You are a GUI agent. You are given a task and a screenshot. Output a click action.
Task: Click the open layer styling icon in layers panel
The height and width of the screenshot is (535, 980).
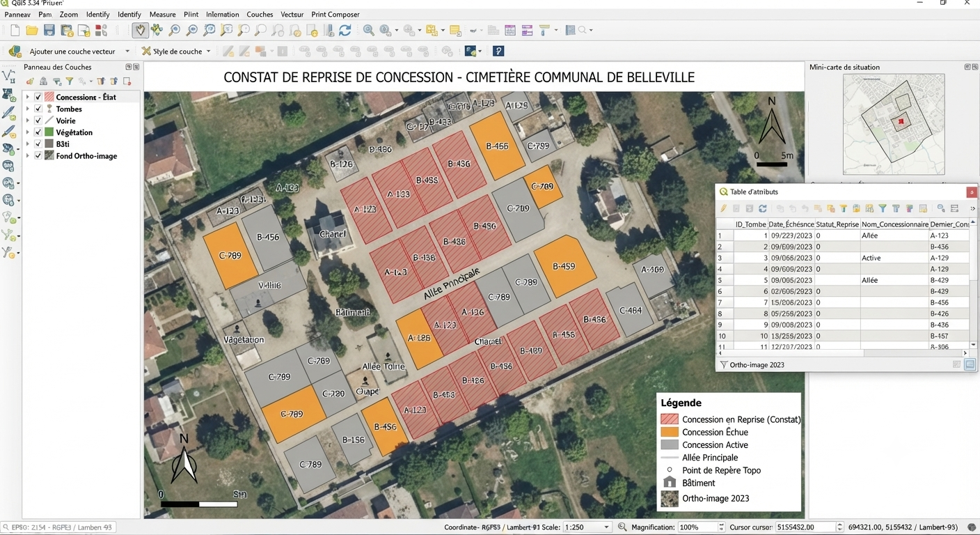coord(30,82)
